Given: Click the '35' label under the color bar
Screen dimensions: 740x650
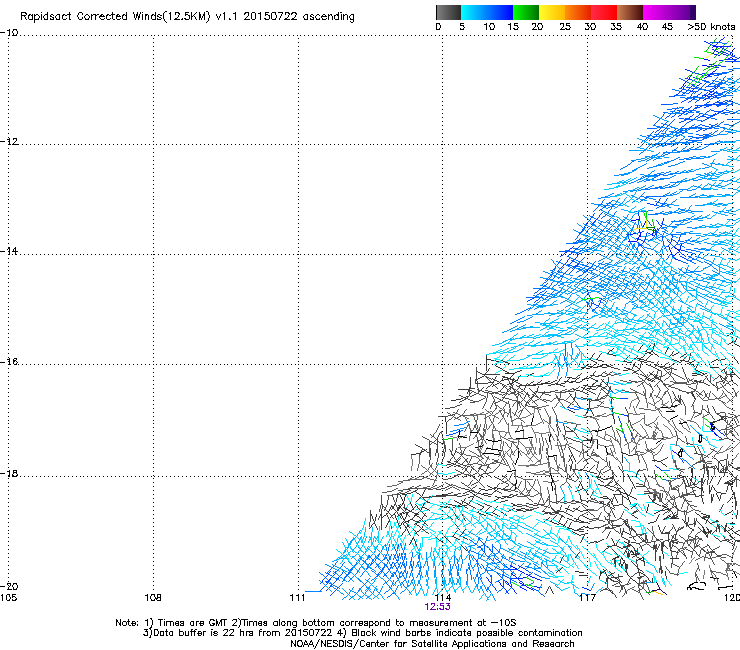Looking at the screenshot, I should pyautogui.click(x=616, y=27).
